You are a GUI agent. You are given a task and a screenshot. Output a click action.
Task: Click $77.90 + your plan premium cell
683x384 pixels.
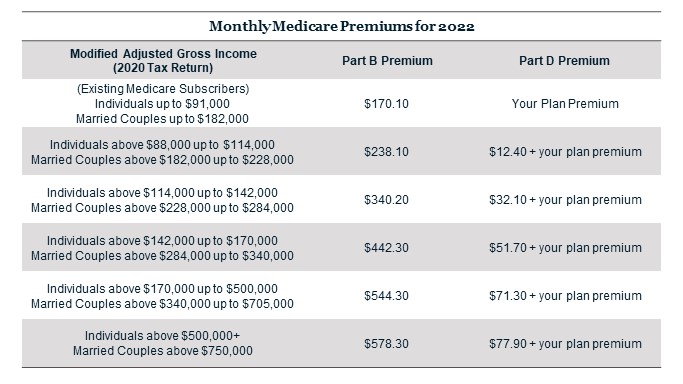[x=565, y=344]
